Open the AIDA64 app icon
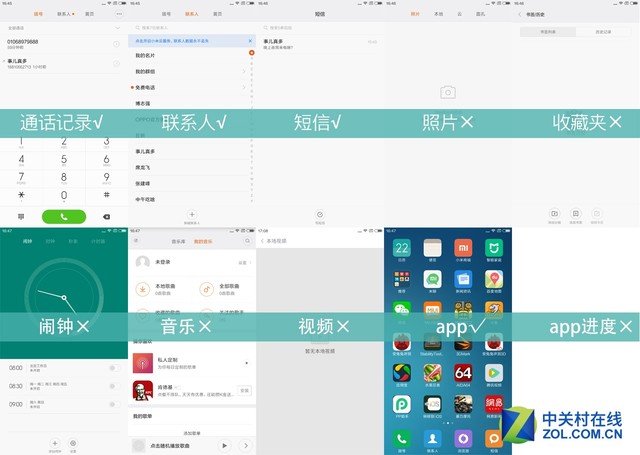 click(x=463, y=373)
